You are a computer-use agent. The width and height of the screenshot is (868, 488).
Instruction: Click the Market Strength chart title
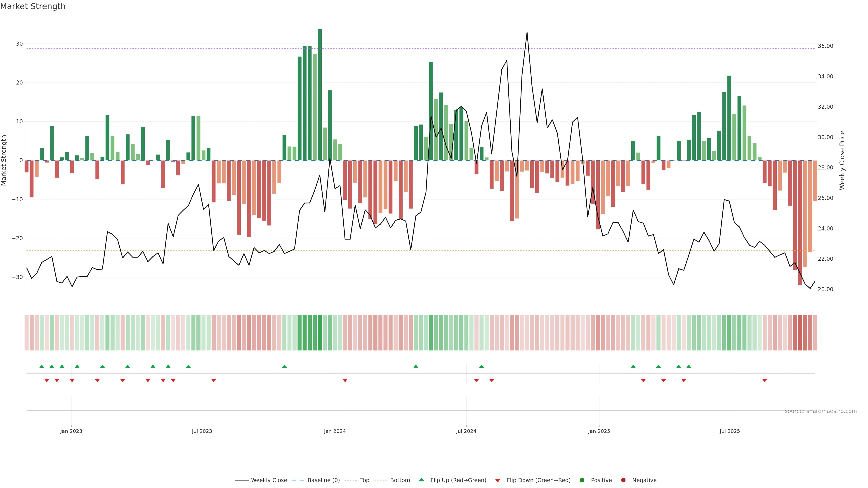pos(33,6)
